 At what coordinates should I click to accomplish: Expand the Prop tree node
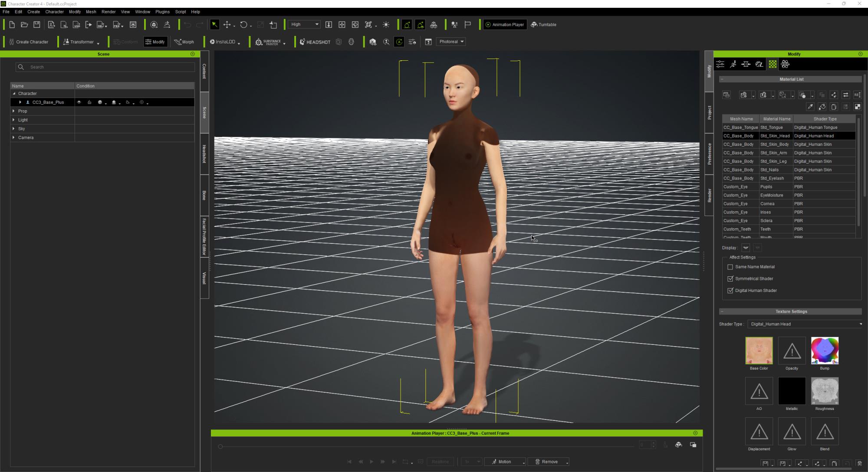pyautogui.click(x=14, y=111)
